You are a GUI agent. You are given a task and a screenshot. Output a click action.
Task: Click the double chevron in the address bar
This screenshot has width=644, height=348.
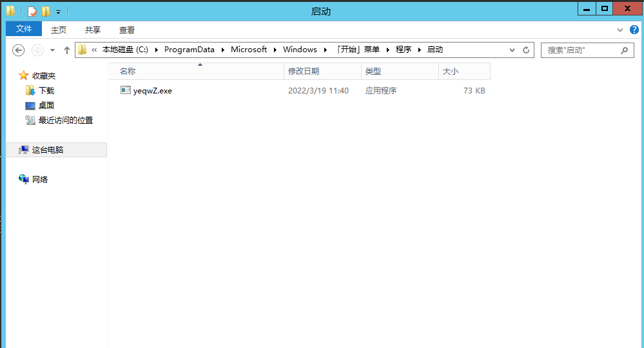[x=94, y=50]
